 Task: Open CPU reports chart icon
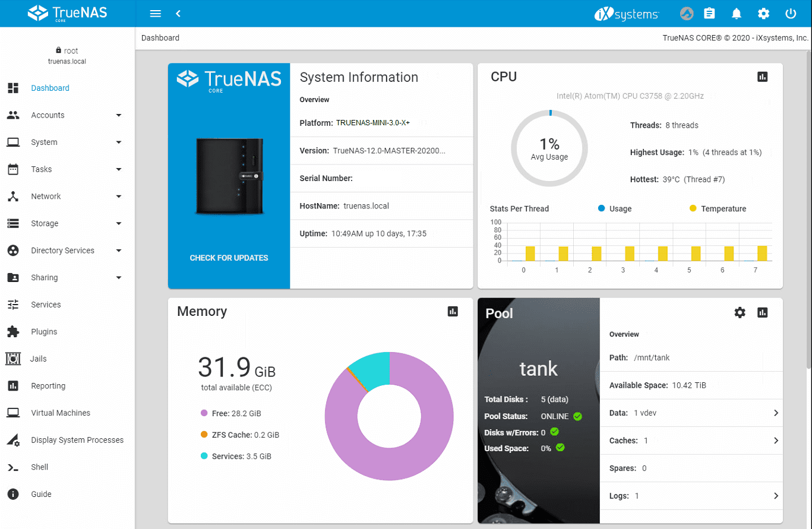click(x=763, y=77)
